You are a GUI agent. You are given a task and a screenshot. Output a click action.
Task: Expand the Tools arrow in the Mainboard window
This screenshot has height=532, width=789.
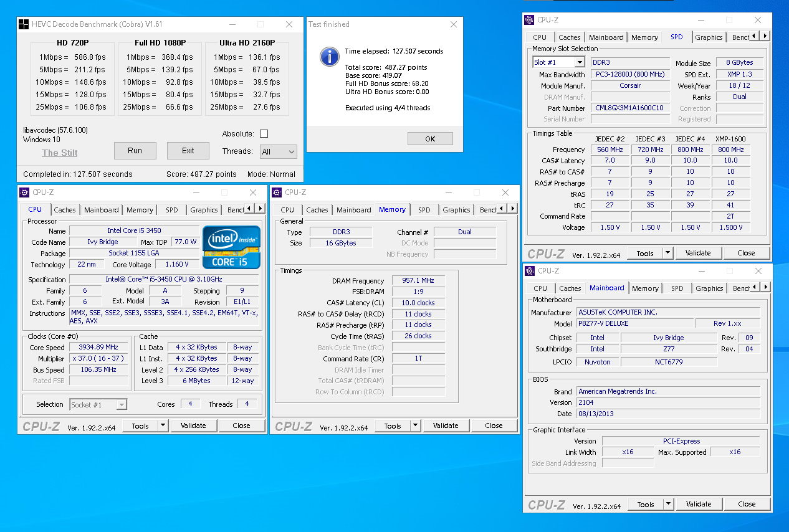[x=669, y=504]
